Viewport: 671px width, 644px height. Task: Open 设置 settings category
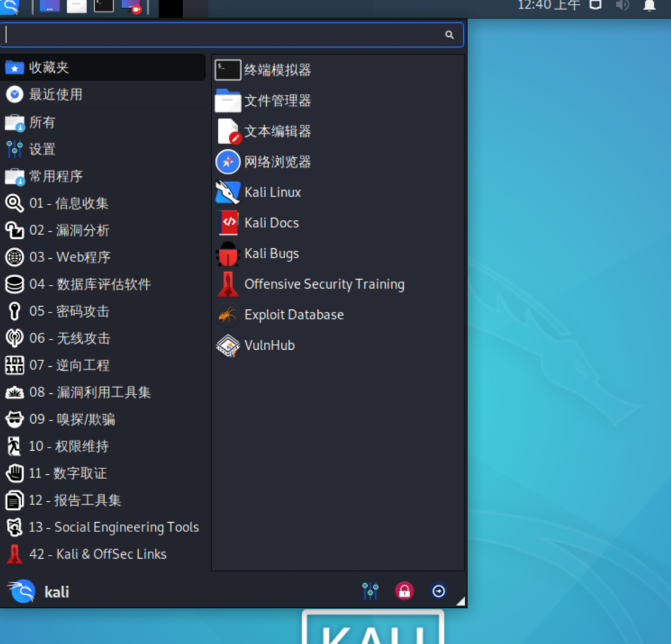coord(103,149)
